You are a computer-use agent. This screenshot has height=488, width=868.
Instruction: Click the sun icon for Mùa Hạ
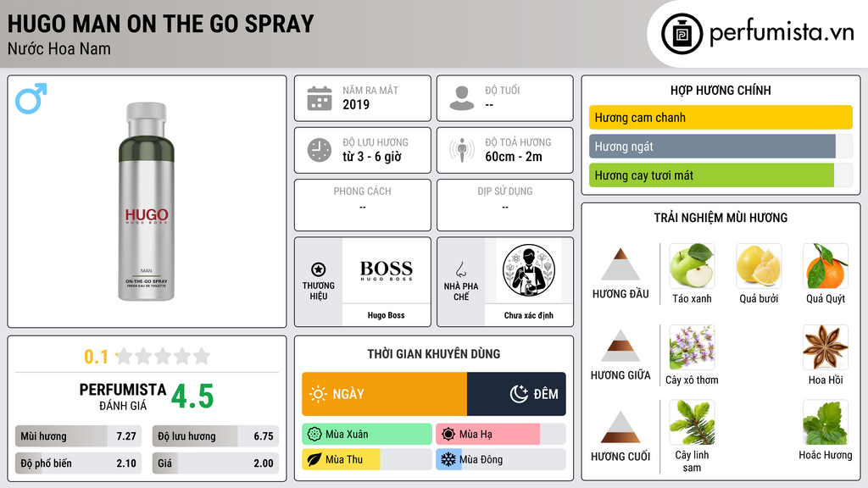pos(448,434)
